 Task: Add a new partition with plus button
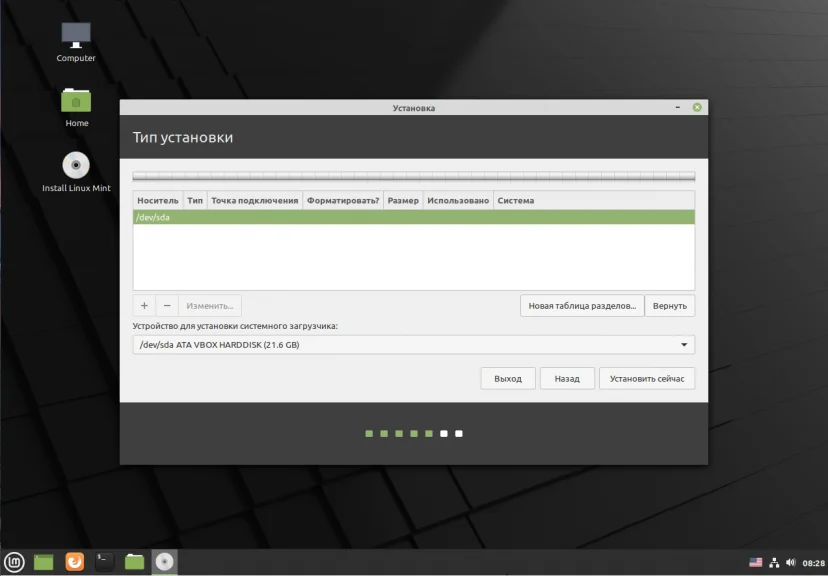click(x=144, y=306)
